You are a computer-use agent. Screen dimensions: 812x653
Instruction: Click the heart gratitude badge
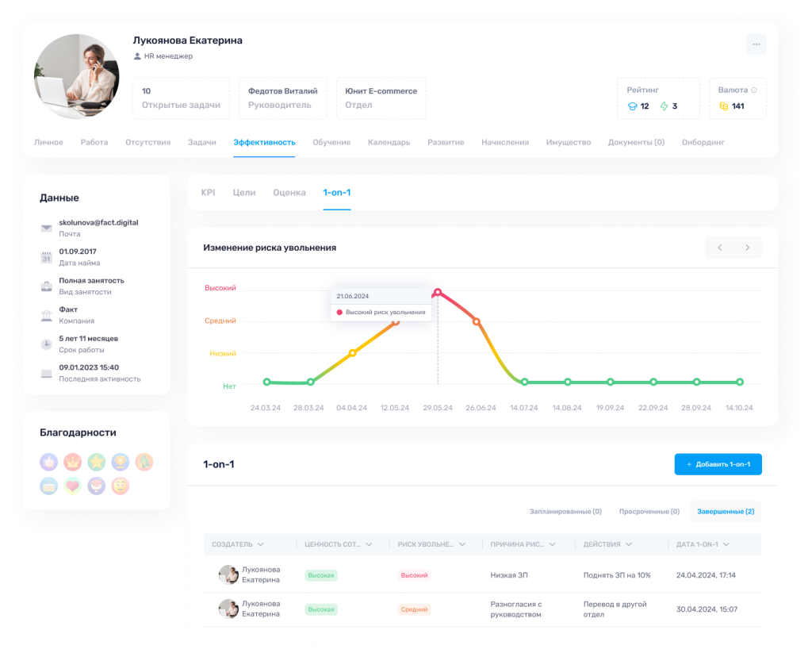pyautogui.click(x=73, y=486)
